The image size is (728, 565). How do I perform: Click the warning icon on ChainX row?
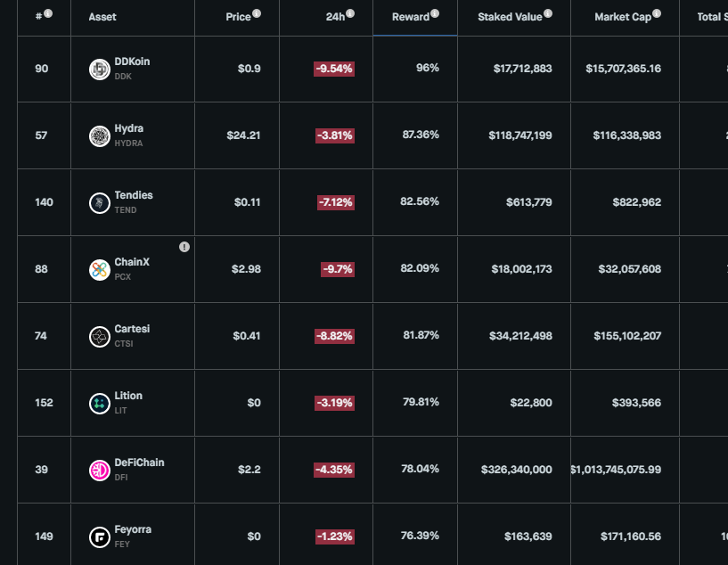coord(184,247)
